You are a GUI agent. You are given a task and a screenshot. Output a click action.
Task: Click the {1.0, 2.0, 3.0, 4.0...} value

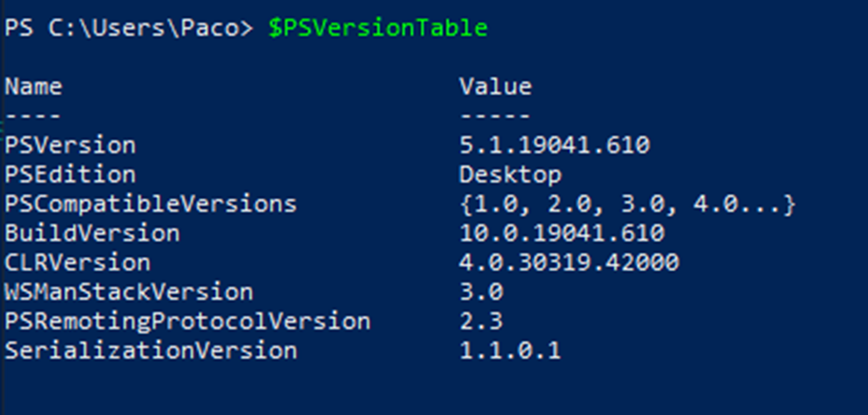pos(626,205)
